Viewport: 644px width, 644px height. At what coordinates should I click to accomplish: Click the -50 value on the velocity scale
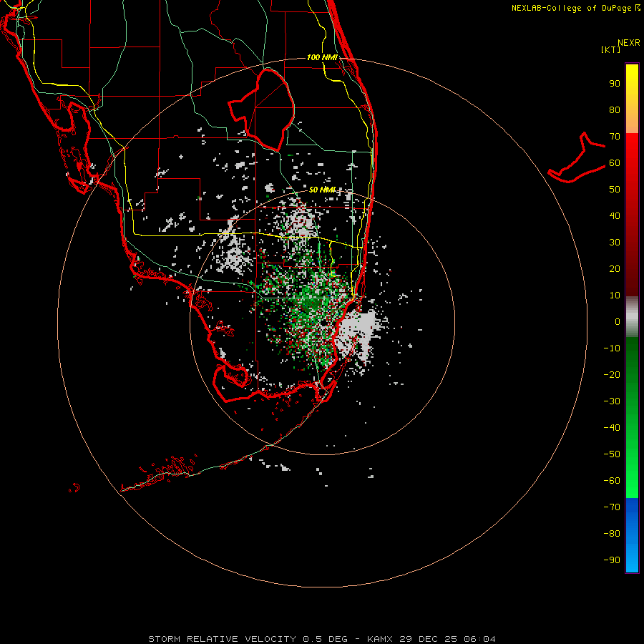(x=612, y=454)
